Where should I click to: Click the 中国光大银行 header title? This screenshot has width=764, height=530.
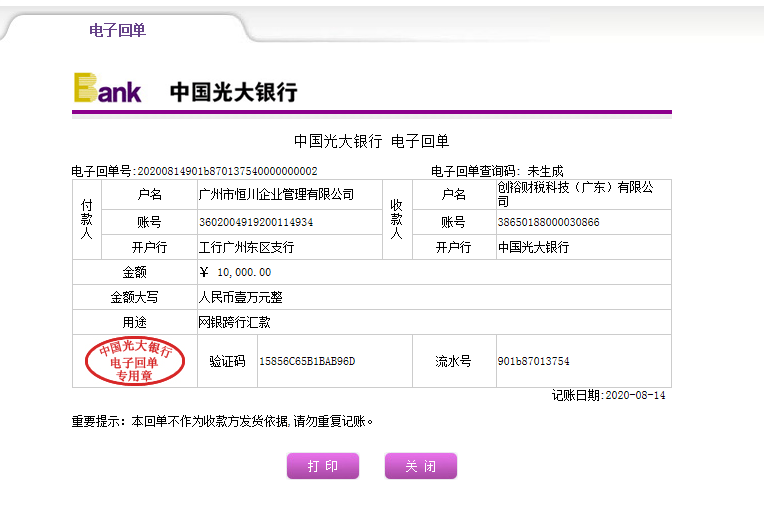[233, 92]
